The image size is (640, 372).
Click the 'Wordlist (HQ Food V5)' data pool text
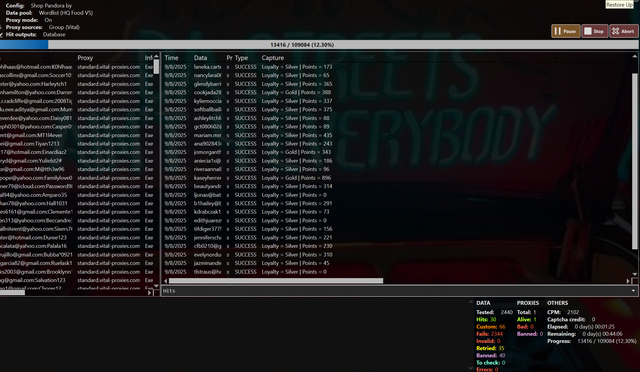tap(66, 13)
